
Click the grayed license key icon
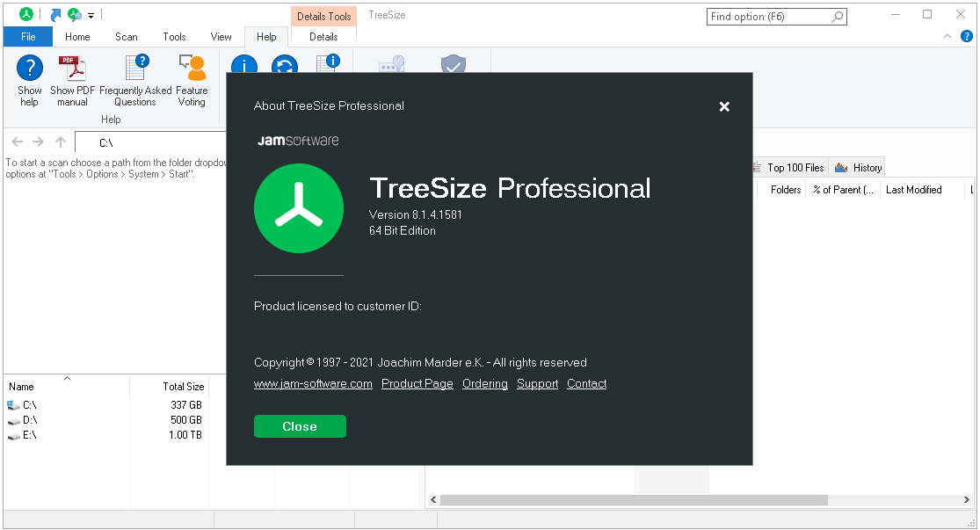coord(392,64)
